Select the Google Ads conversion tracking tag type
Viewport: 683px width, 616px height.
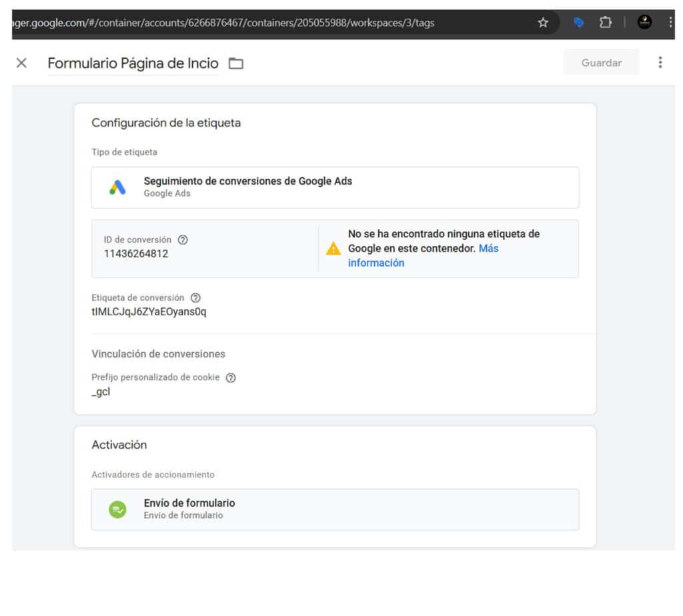point(335,187)
